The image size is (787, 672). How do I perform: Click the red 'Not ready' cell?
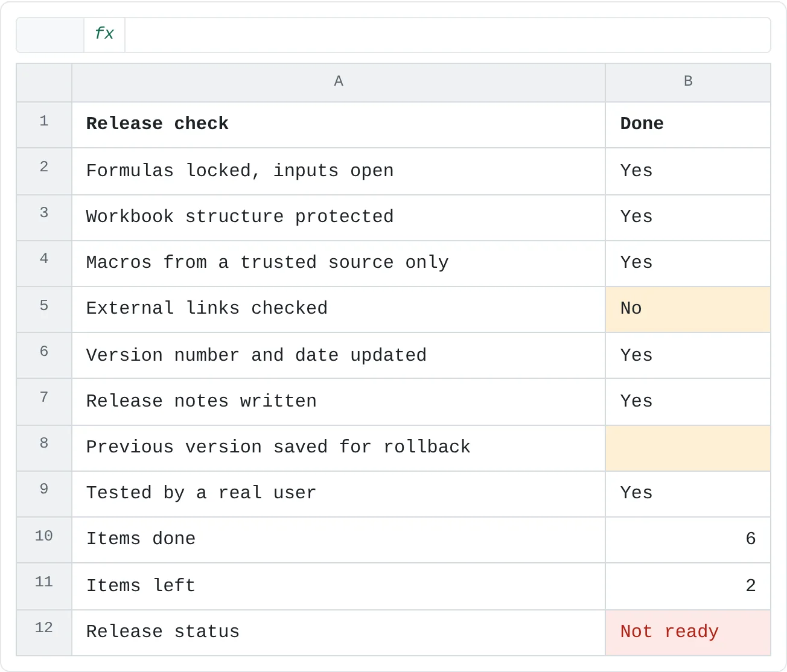[688, 633]
